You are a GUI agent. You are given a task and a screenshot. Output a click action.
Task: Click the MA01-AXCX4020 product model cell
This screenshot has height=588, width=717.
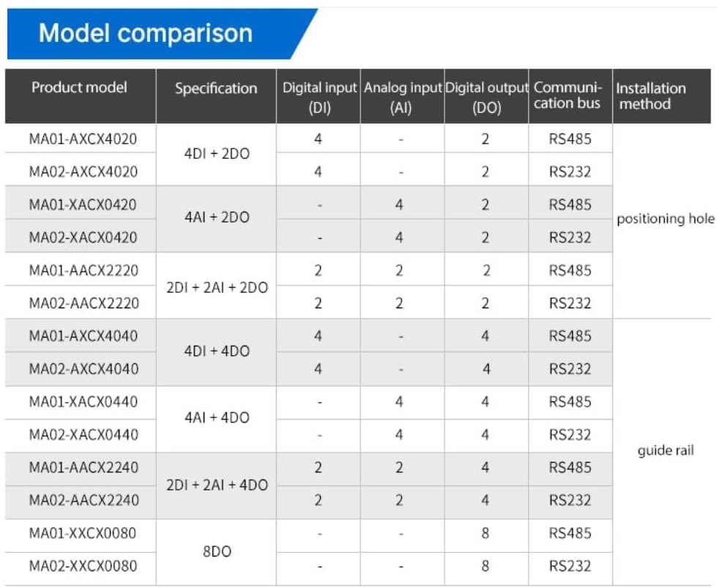(83, 138)
